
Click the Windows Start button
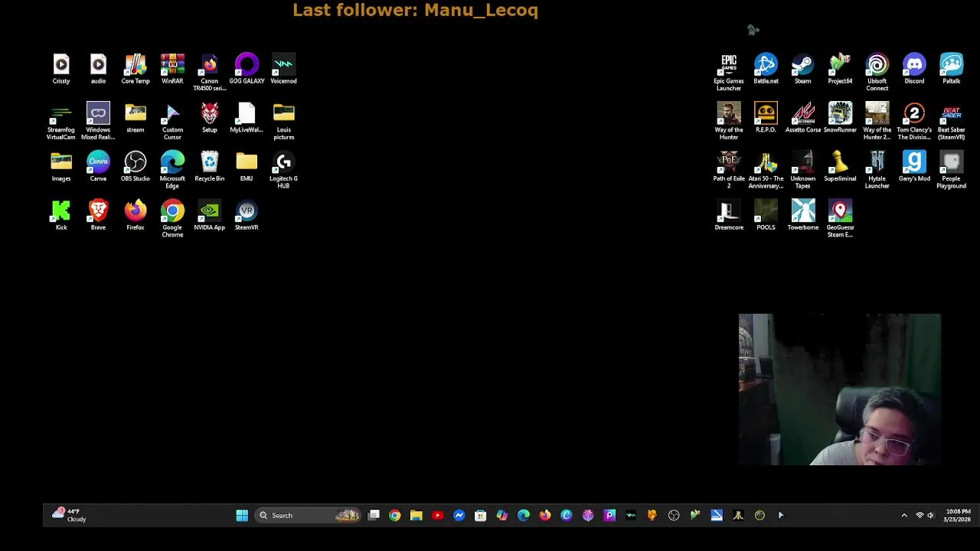pos(242,516)
